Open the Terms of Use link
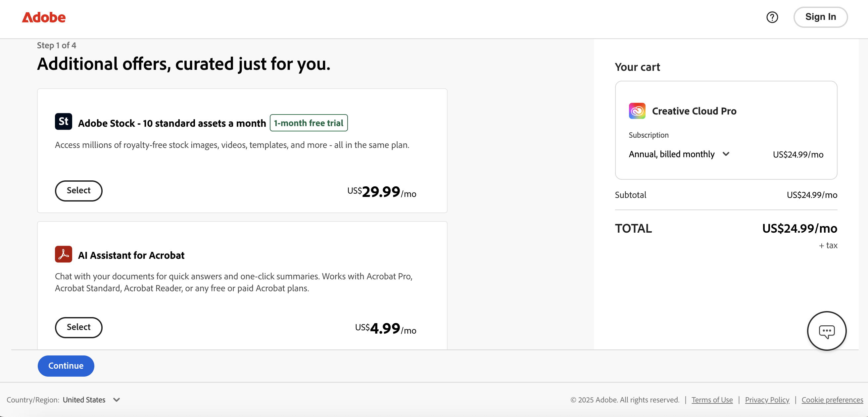Screen dimensions: 868x417 [x=712, y=400]
